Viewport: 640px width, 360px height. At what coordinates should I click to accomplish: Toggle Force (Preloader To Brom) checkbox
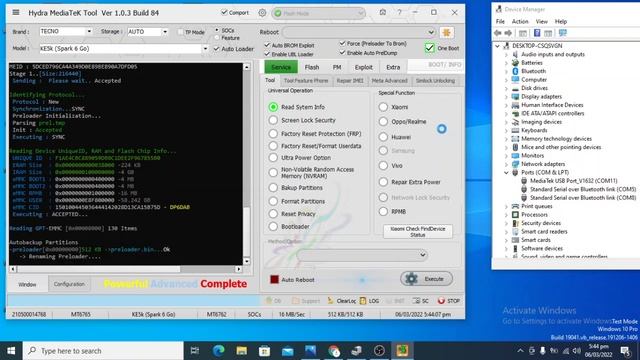(342, 43)
